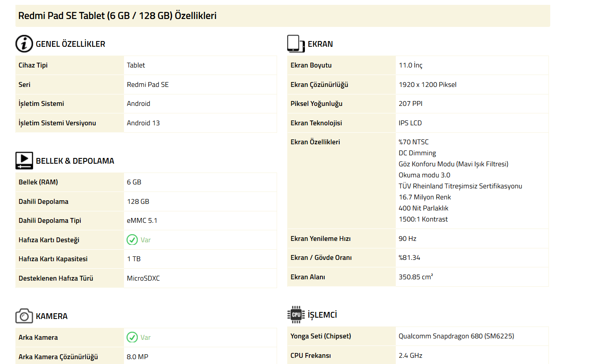Click the 11.0 İnç value
Image resolution: width=597 pixels, height=364 pixels.
(x=411, y=65)
